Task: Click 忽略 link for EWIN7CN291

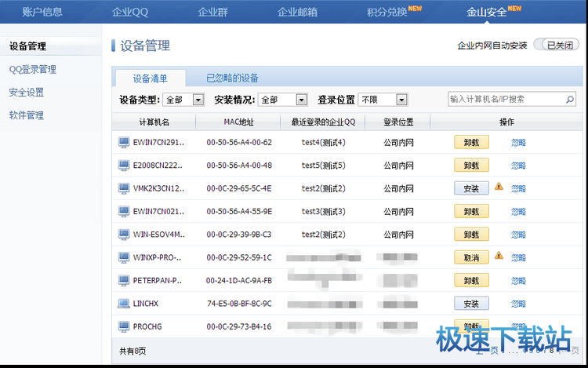Action: [x=519, y=143]
